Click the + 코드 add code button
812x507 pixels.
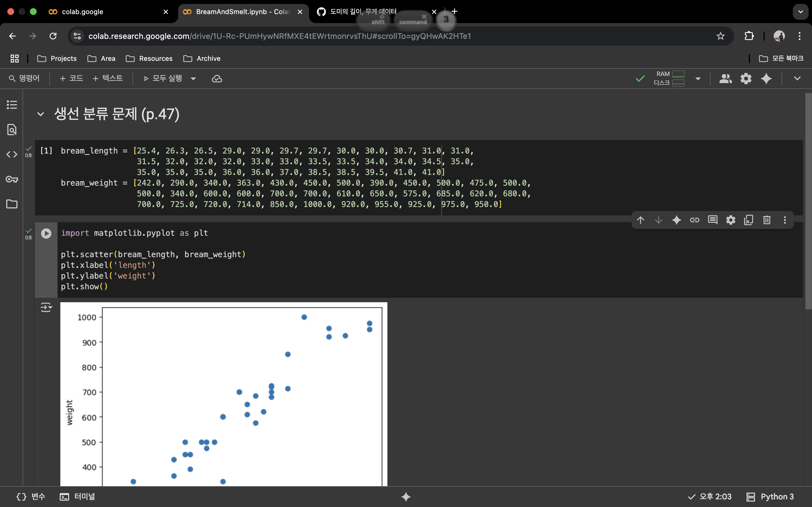click(x=71, y=79)
